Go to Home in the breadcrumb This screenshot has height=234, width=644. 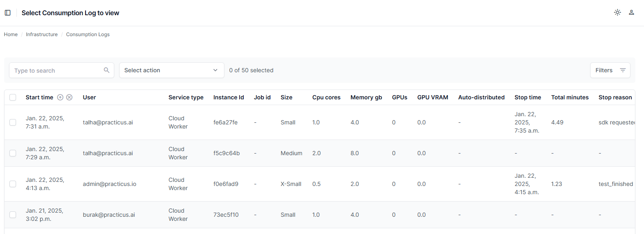point(11,34)
